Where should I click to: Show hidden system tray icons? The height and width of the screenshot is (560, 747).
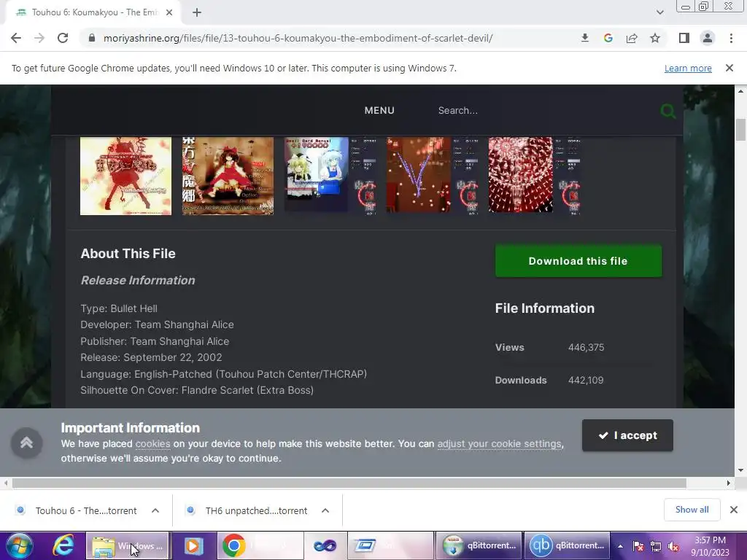pyautogui.click(x=620, y=546)
